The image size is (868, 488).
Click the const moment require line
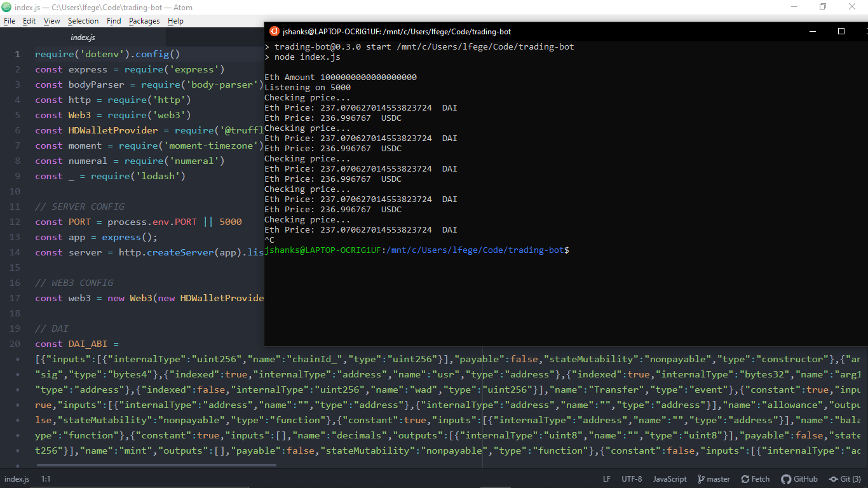pos(149,146)
